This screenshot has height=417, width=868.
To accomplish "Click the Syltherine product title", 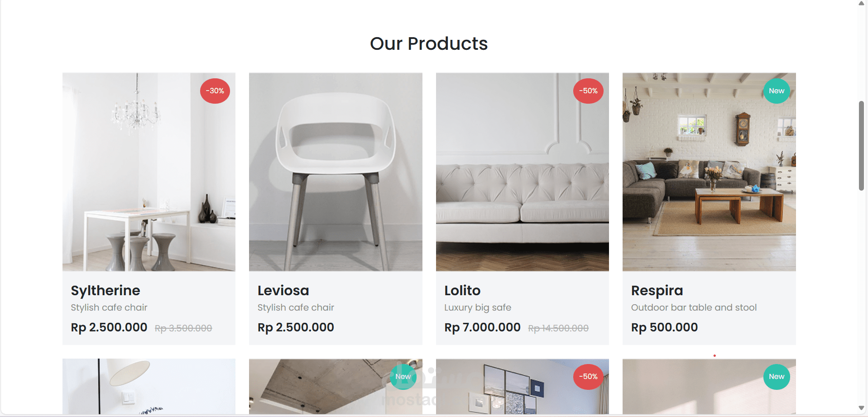I will tap(106, 290).
